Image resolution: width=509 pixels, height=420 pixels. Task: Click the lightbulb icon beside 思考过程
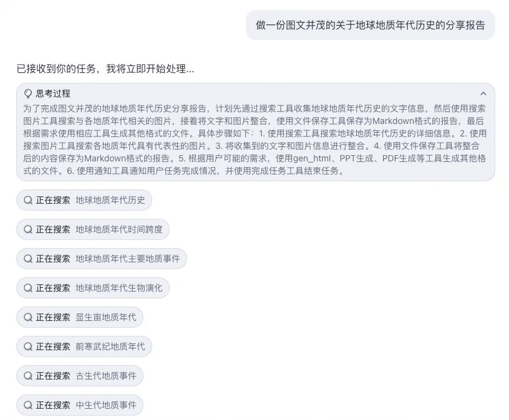pyautogui.click(x=28, y=93)
